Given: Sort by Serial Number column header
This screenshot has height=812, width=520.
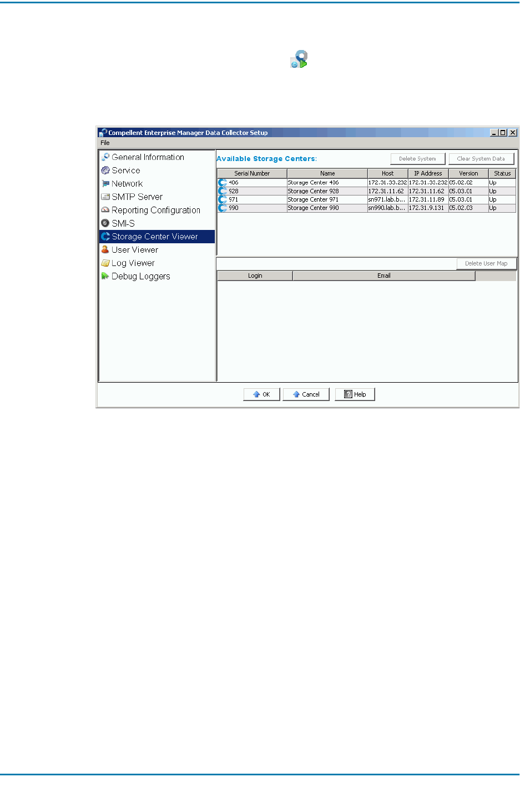Looking at the screenshot, I should click(252, 173).
